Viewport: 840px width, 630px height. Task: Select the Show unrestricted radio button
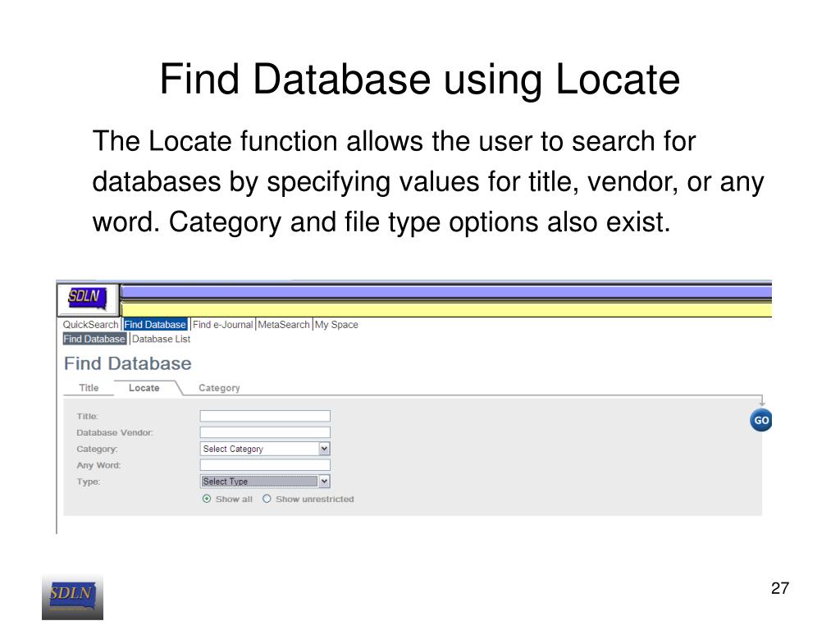point(267,499)
